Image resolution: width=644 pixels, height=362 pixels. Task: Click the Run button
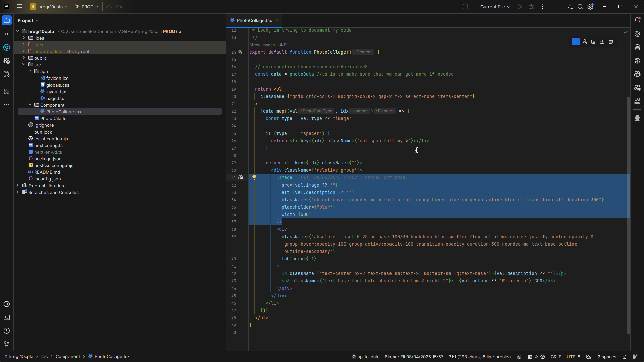520,7
